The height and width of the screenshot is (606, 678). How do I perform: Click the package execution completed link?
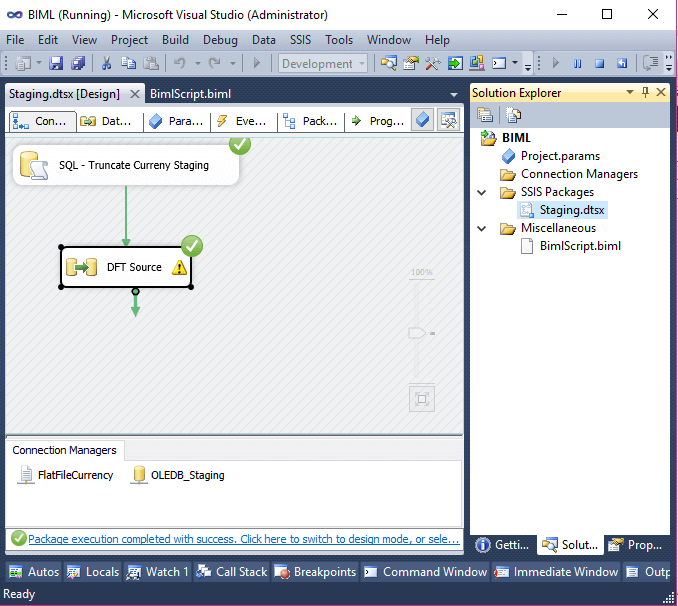click(x=243, y=539)
